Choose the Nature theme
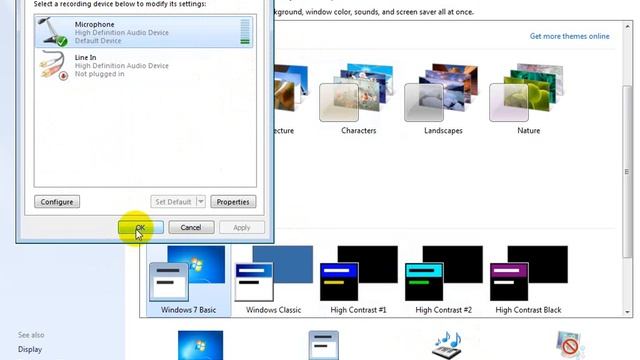Screen dimensions: 640x360 pyautogui.click(x=528, y=99)
